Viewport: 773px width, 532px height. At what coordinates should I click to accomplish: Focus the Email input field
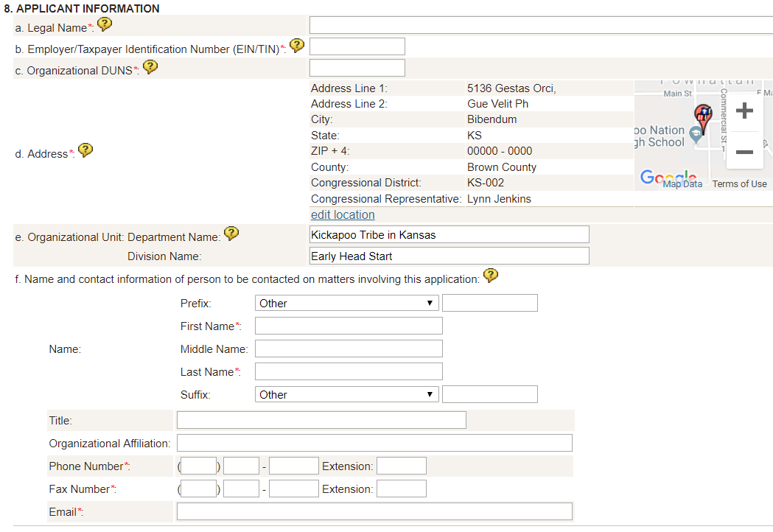(374, 512)
